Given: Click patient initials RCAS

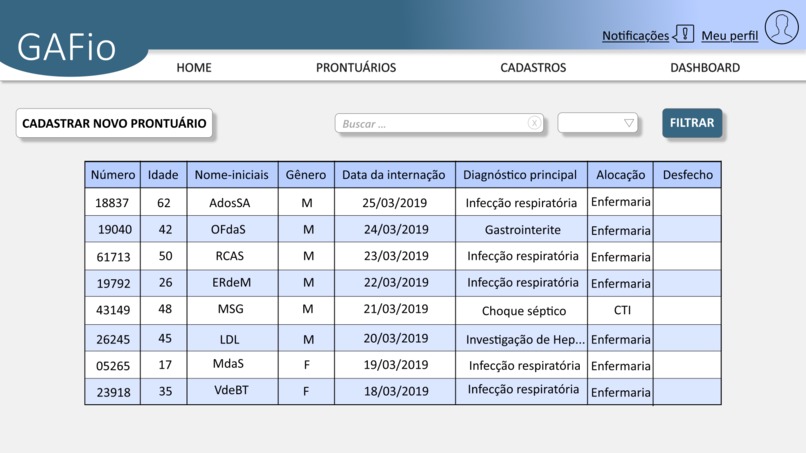Looking at the screenshot, I should point(229,256).
